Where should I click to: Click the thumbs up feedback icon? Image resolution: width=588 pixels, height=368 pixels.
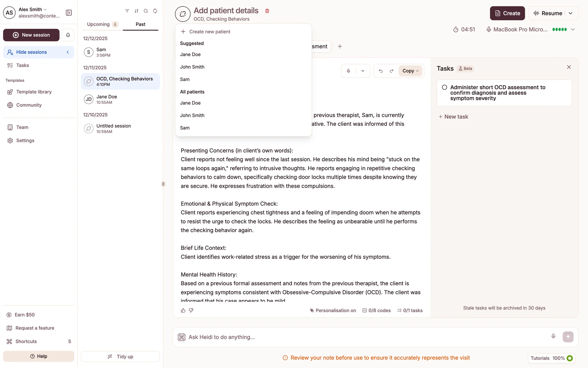point(183,310)
